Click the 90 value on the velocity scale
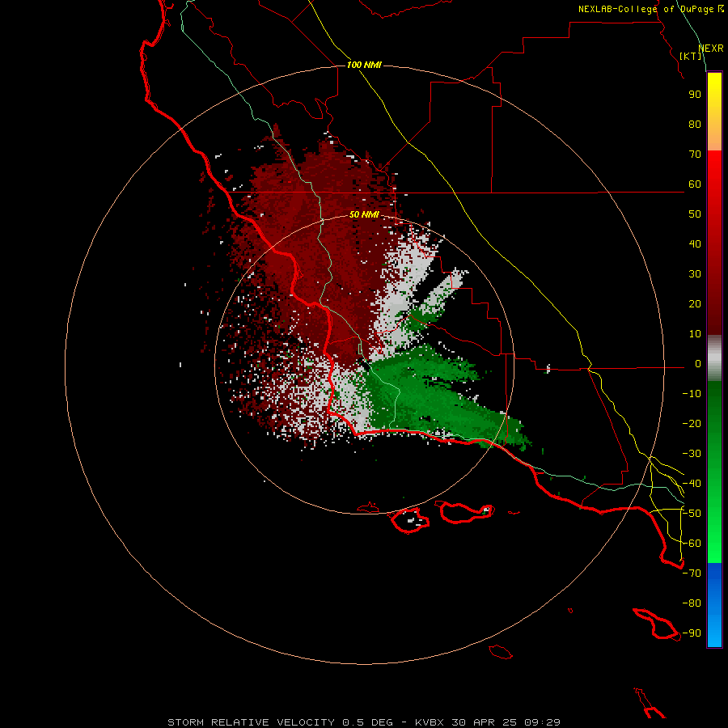Screen dimensions: 728x728 pos(695,95)
